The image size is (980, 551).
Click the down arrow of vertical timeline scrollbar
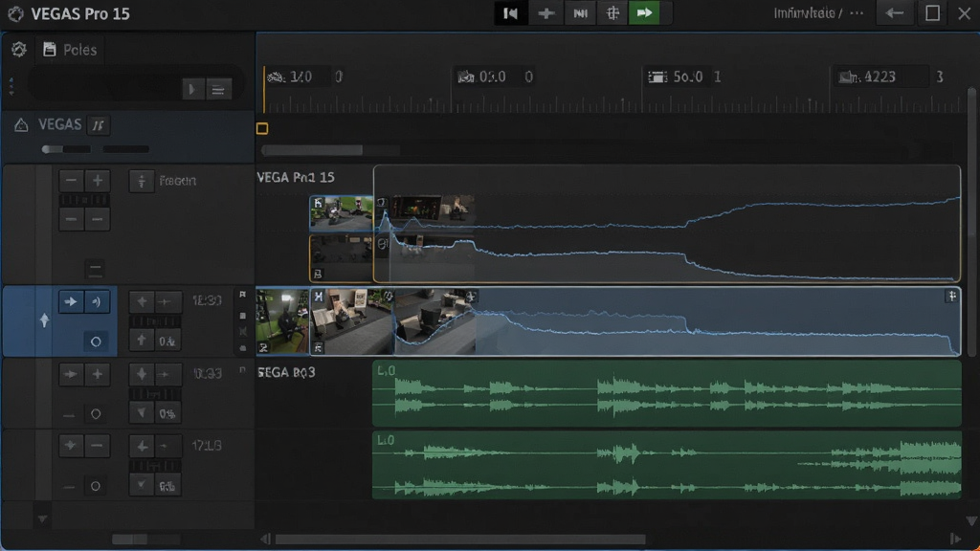[x=971, y=520]
